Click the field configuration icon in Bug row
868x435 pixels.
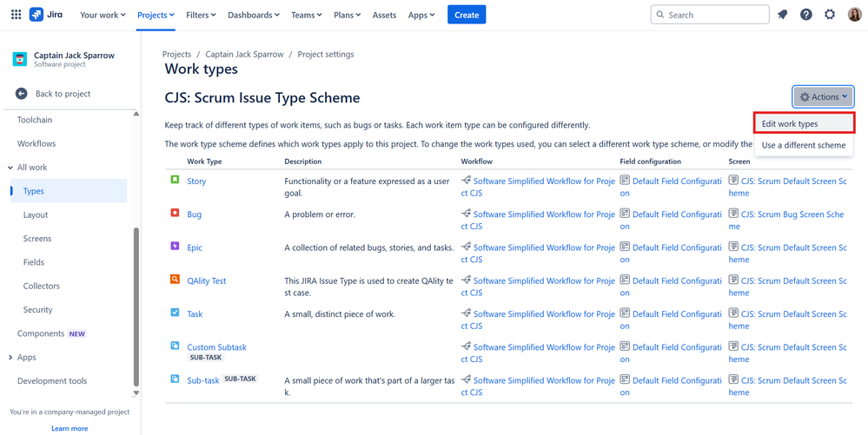coord(625,214)
